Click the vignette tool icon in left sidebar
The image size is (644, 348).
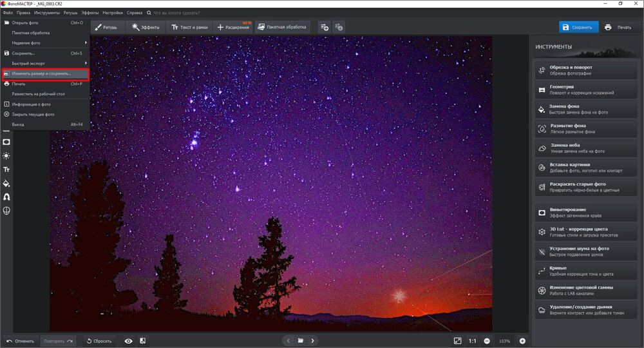pos(6,141)
